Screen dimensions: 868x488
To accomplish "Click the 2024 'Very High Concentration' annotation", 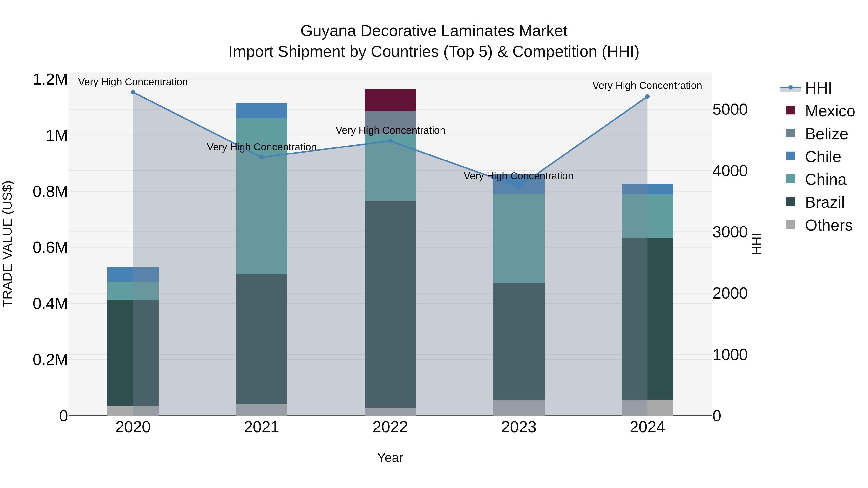I will click(647, 86).
